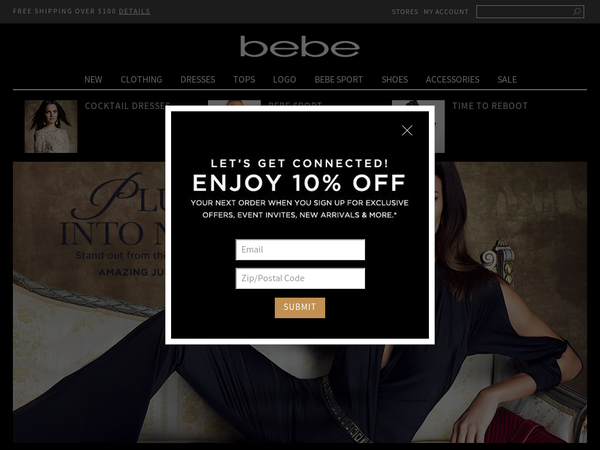Image resolution: width=600 pixels, height=450 pixels.
Task: Open the Stores link
Action: click(x=405, y=12)
